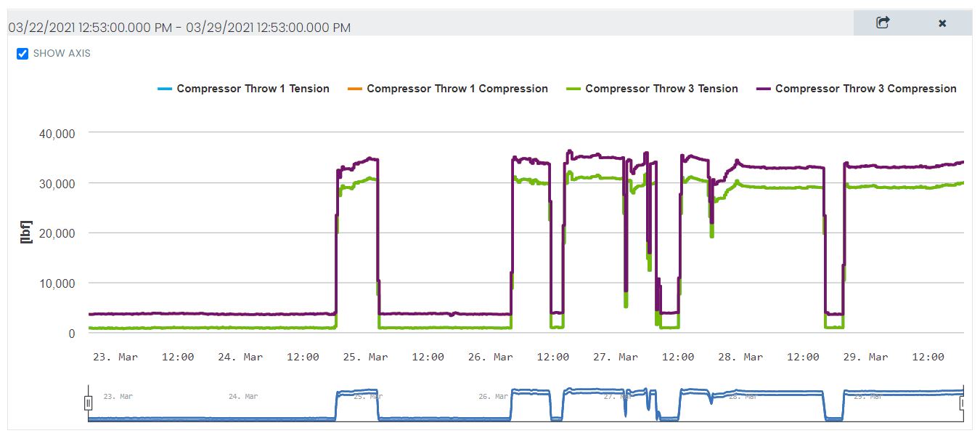Click the SHOW AXIS label text

pos(62,54)
